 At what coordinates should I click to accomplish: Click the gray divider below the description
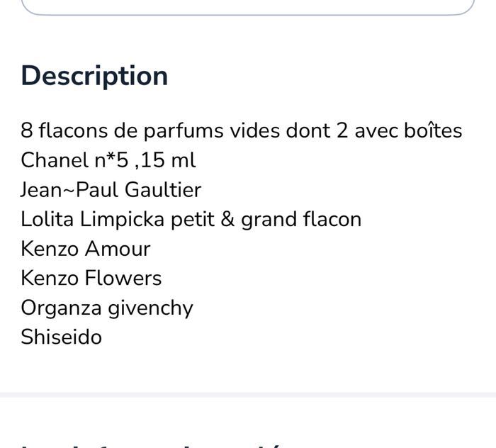248,395
